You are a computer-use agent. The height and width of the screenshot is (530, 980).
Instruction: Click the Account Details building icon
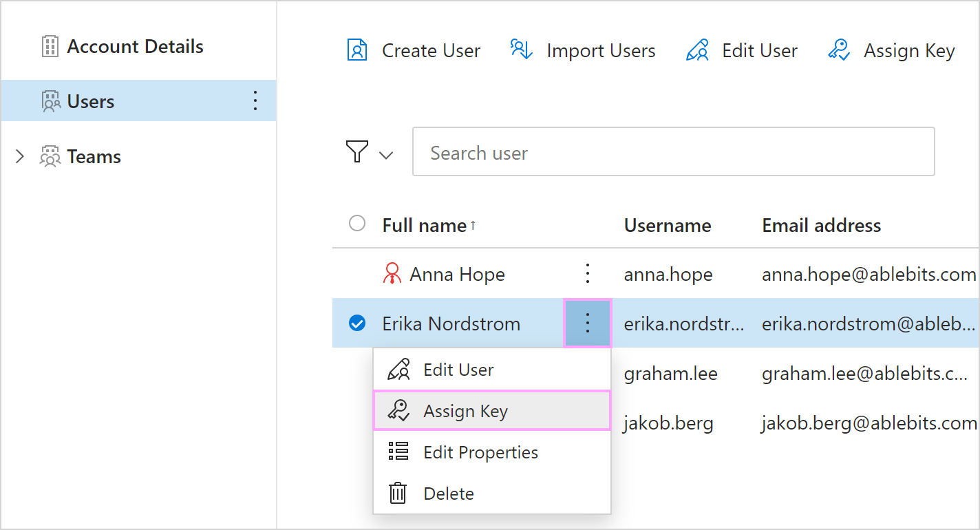coord(50,46)
